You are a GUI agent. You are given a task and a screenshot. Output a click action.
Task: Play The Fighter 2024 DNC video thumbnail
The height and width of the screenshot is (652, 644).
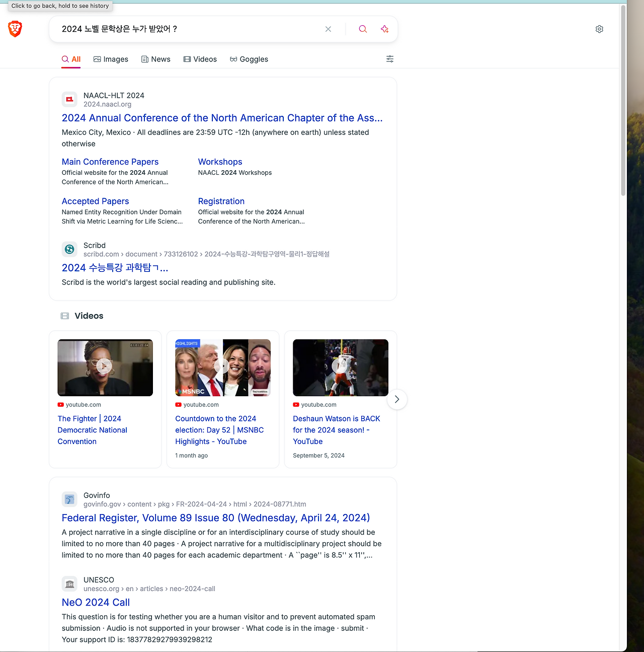click(105, 368)
